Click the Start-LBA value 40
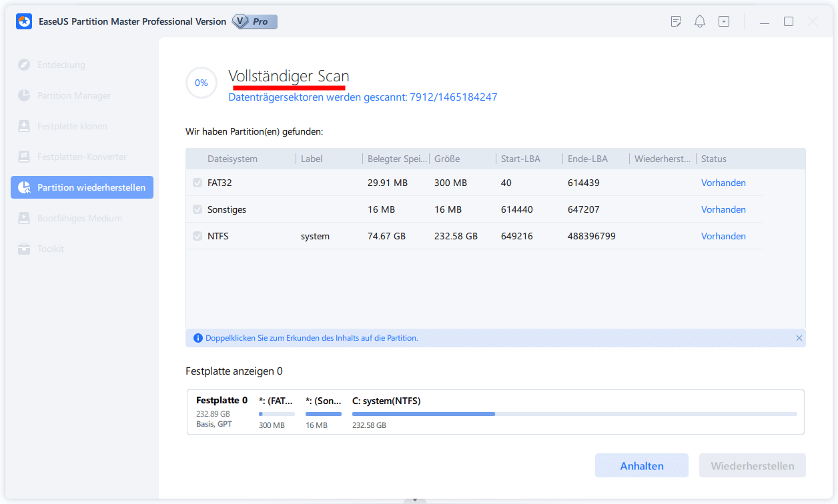 click(506, 183)
